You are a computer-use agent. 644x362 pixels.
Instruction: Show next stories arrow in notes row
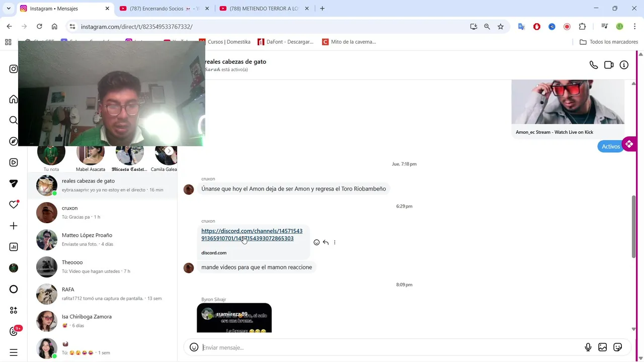[x=170, y=151]
